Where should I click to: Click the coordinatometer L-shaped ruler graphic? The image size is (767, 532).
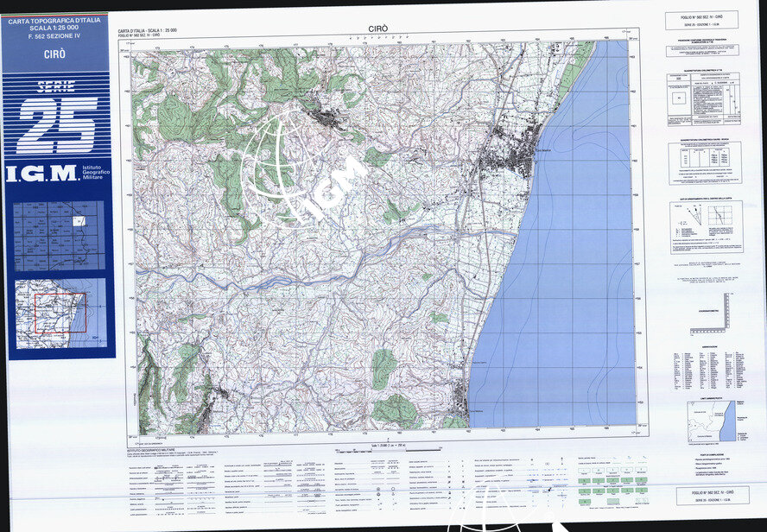point(720,320)
